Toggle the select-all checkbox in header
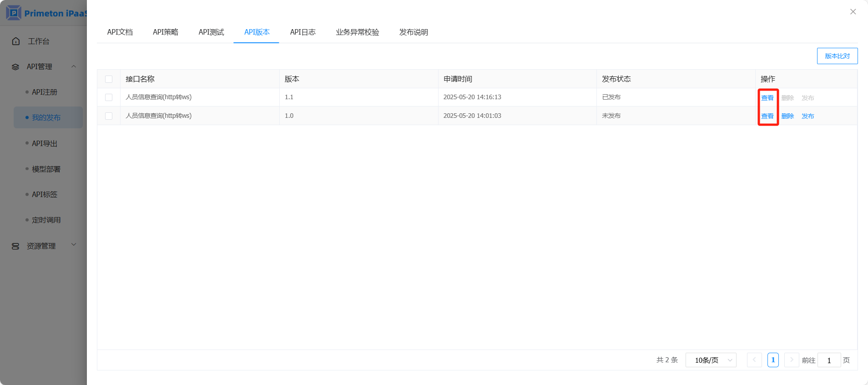The width and height of the screenshot is (868, 385). [x=109, y=79]
